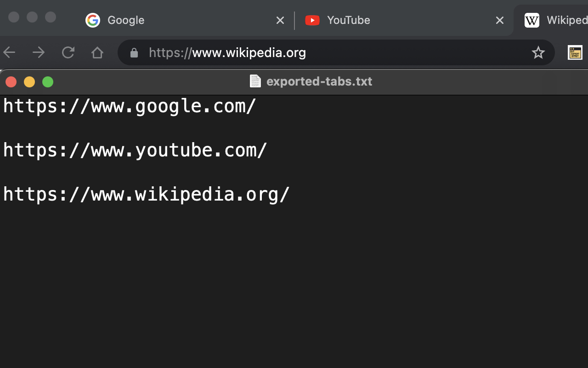Click the document icon beside exported-tabs.txt
Viewport: 588px width, 368px height.
tap(255, 81)
